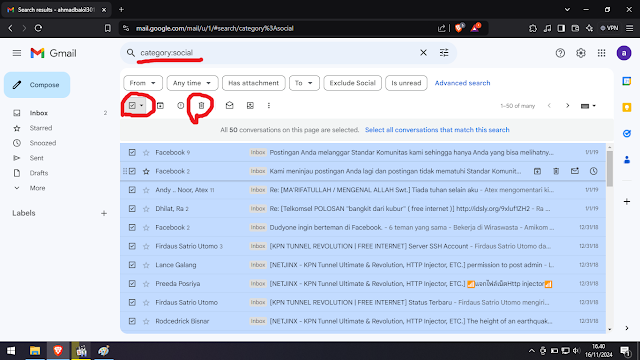The width and height of the screenshot is (640, 360).
Task: Open the To filter dropdown
Action: pos(304,83)
